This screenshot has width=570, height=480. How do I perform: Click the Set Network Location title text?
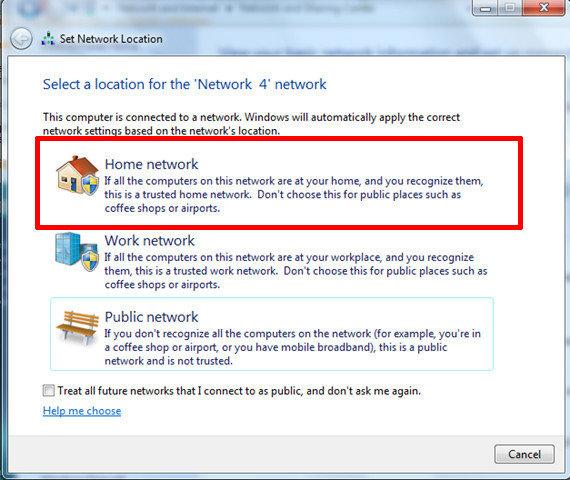coord(111,39)
